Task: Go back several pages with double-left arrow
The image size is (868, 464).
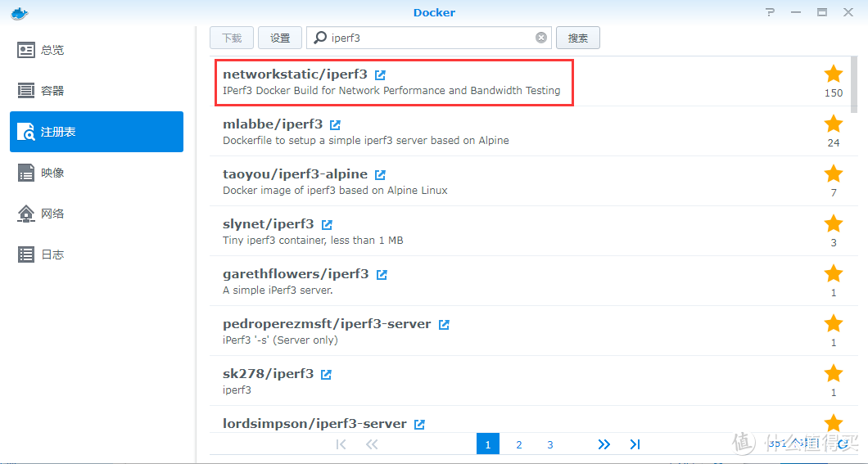Action: click(x=372, y=444)
